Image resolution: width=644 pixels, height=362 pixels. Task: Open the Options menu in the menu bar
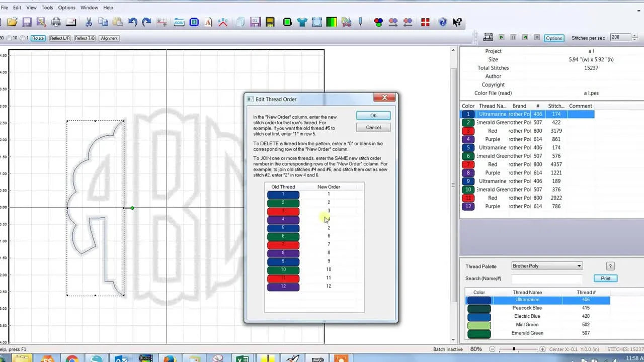click(x=67, y=8)
